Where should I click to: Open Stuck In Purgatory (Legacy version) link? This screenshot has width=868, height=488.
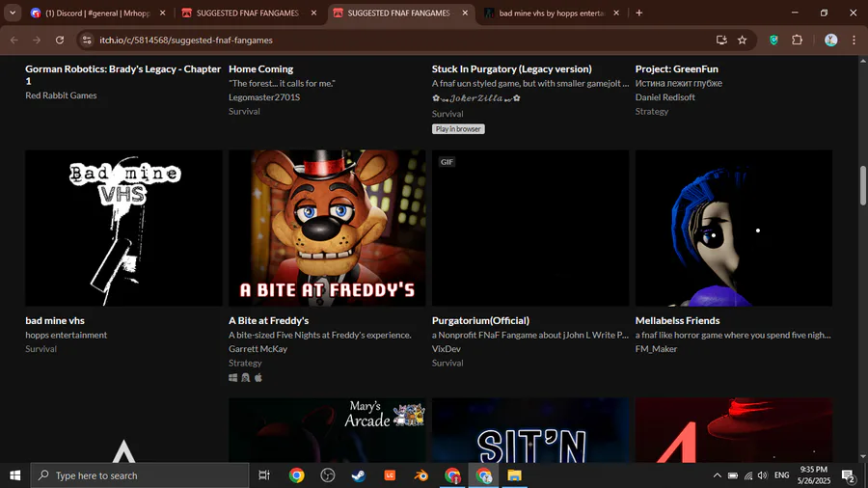[511, 68]
